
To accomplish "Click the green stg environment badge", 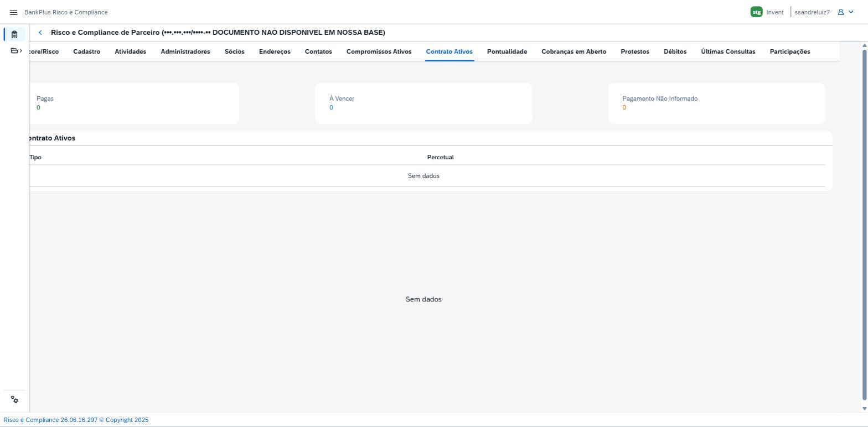I will point(756,12).
